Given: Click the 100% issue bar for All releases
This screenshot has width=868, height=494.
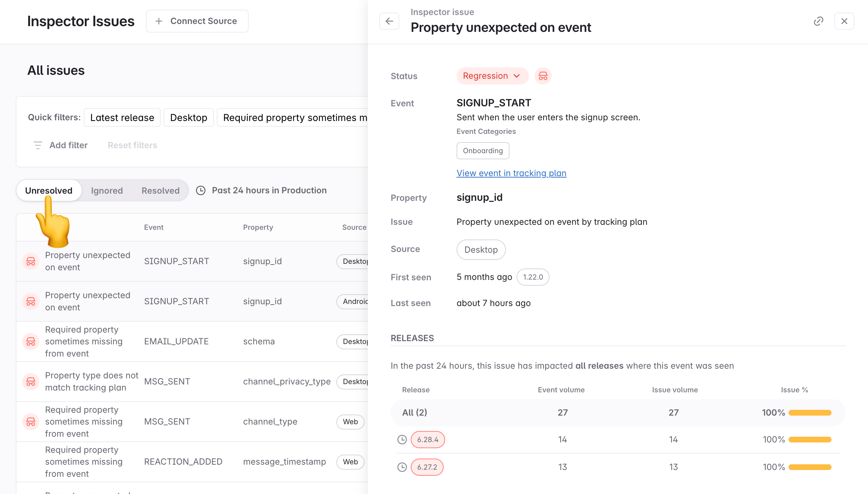Looking at the screenshot, I should pyautogui.click(x=810, y=413).
